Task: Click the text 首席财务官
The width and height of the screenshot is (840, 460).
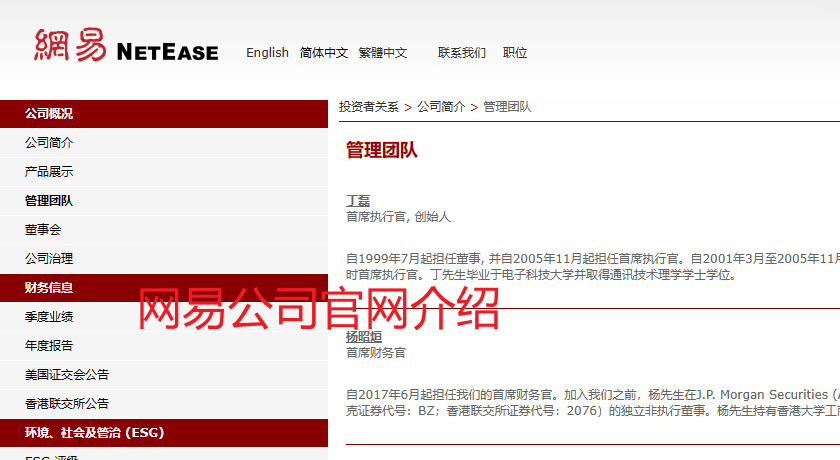Action: (x=376, y=353)
